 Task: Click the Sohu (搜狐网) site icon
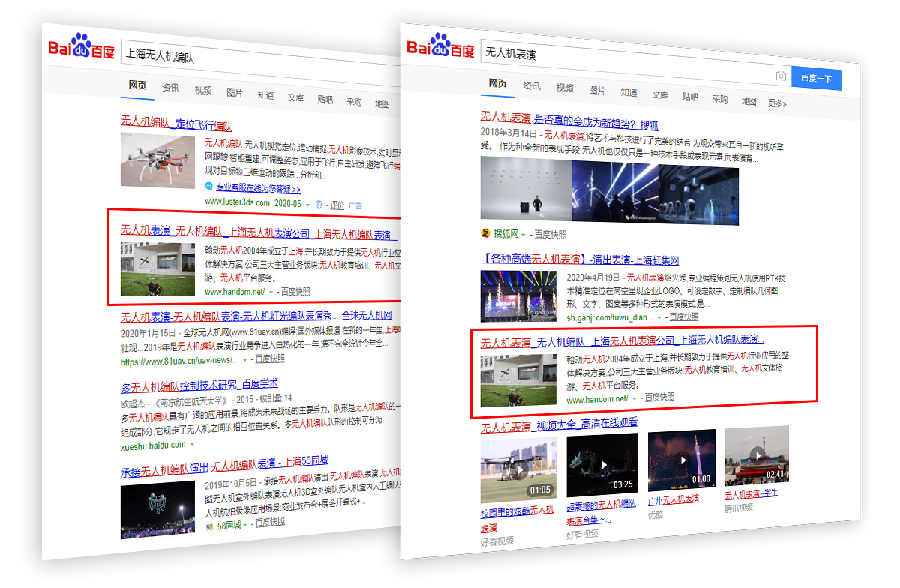[485, 233]
